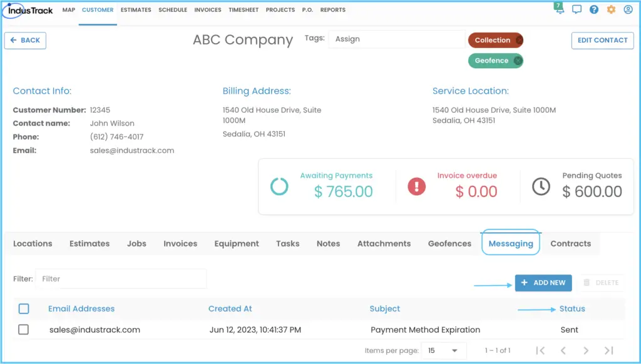
Task: Click the BACK button
Action: point(25,41)
